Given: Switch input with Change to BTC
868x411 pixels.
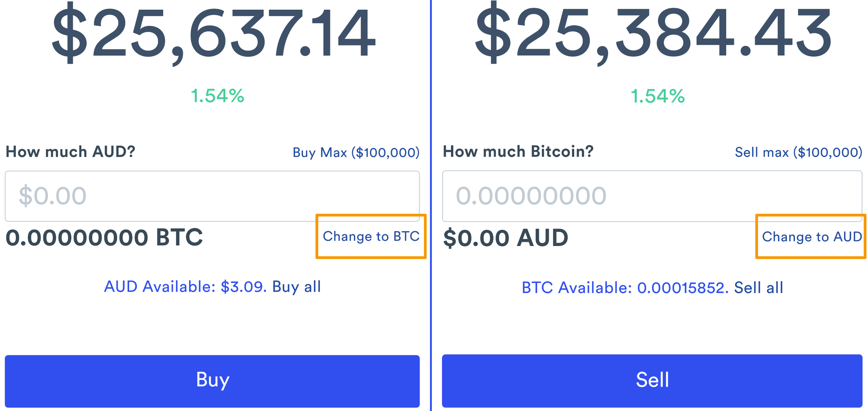Looking at the screenshot, I should coord(371,236).
